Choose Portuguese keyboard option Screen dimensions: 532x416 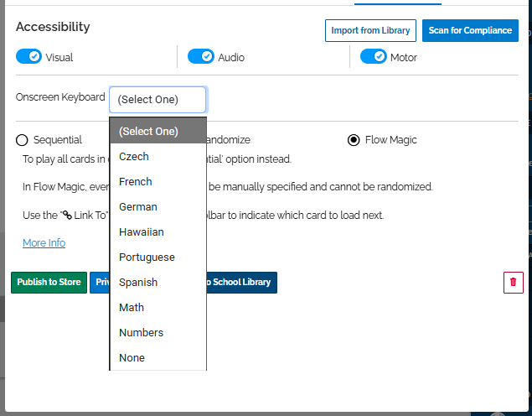click(x=158, y=257)
